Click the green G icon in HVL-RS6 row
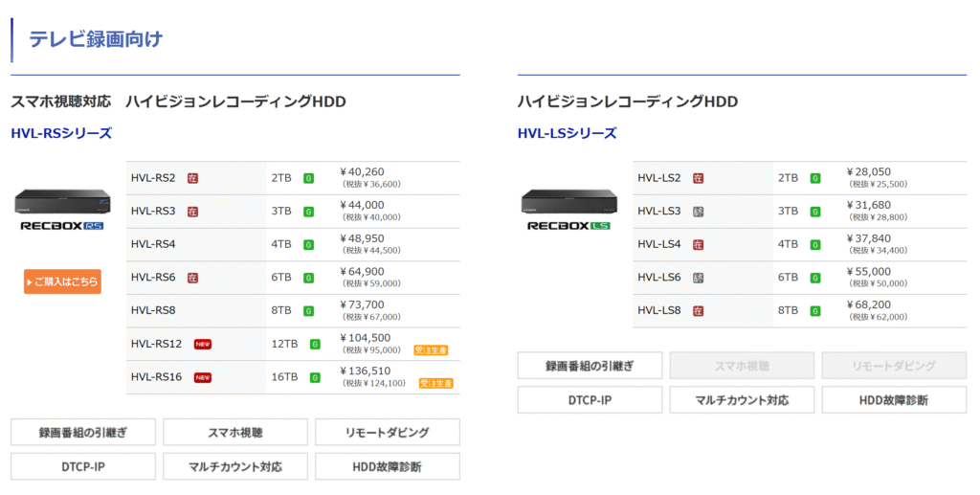 click(309, 278)
